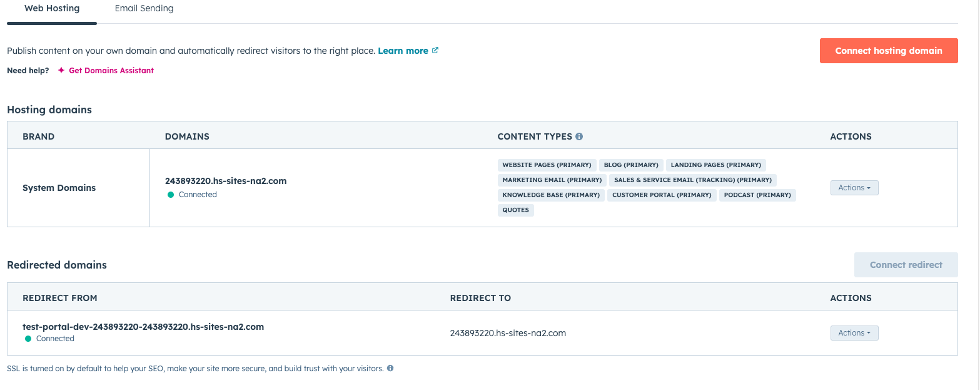Image resolution: width=980 pixels, height=390 pixels.
Task: Click the Podcast (Primary) tag
Action: (x=757, y=195)
